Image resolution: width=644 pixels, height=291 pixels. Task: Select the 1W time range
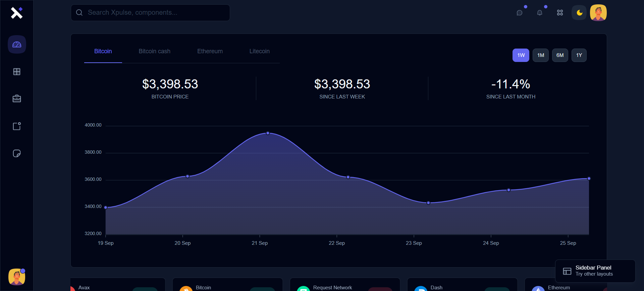tap(521, 55)
